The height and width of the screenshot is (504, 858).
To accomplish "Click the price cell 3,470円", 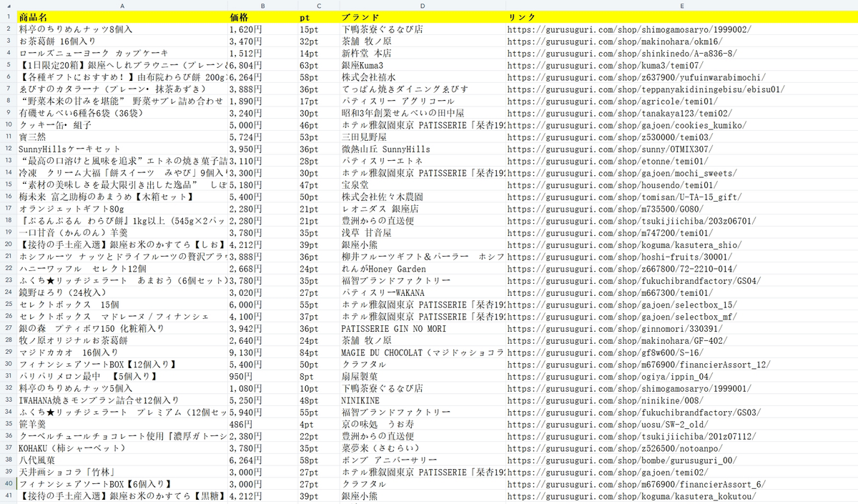I will pyautogui.click(x=262, y=41).
